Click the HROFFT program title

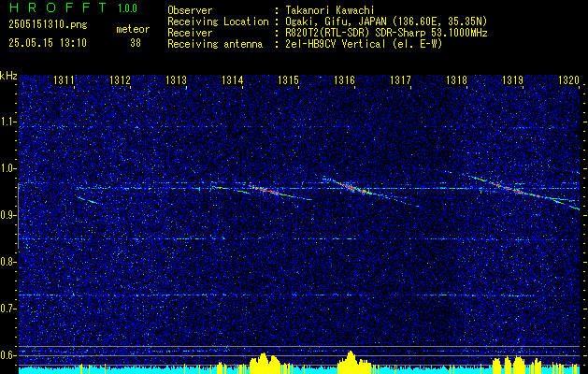[57, 7]
